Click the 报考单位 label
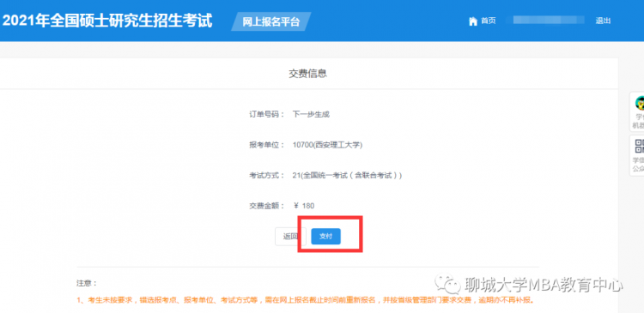This screenshot has width=644, height=313. point(266,145)
